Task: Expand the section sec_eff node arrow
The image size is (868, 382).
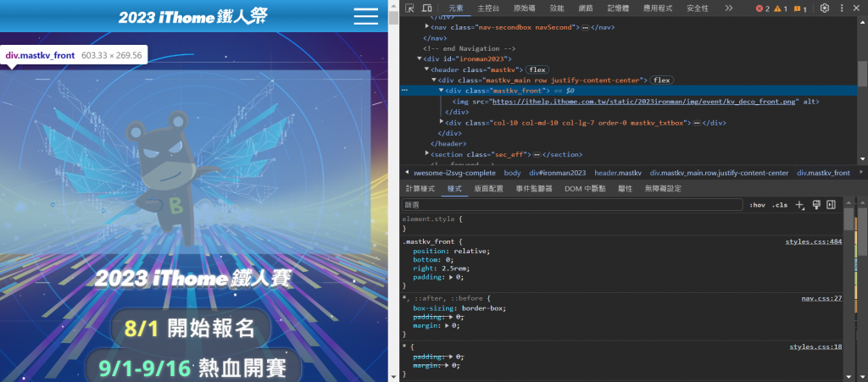Action: point(427,153)
